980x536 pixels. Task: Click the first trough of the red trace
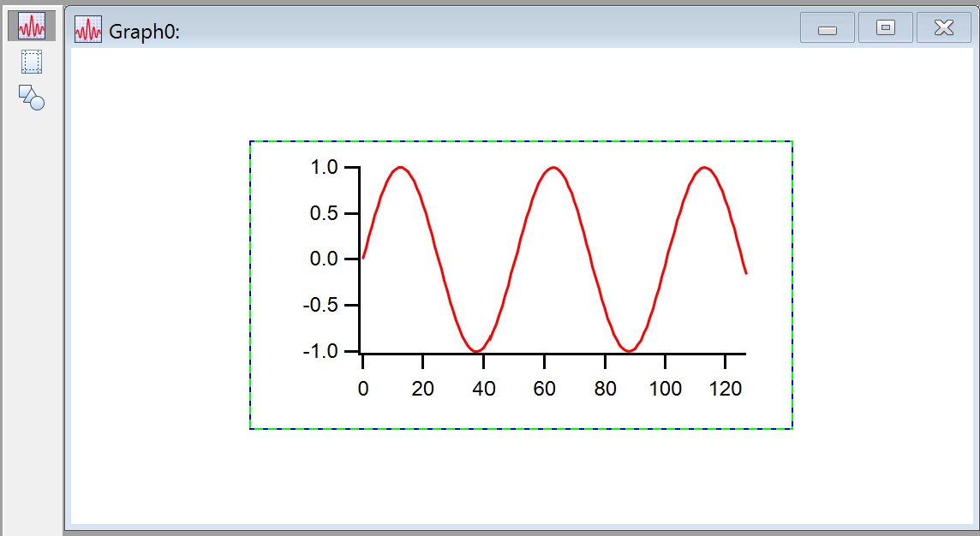pyautogui.click(x=477, y=351)
